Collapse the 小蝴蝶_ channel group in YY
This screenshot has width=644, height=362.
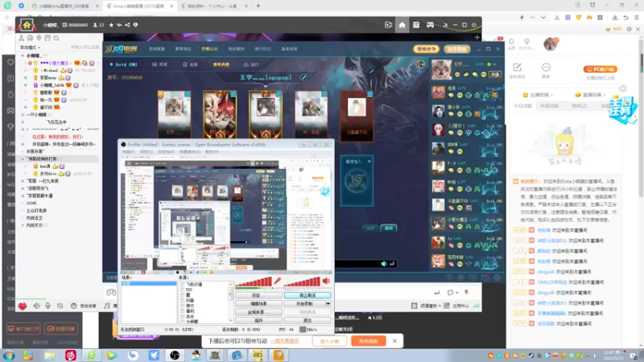(23, 56)
